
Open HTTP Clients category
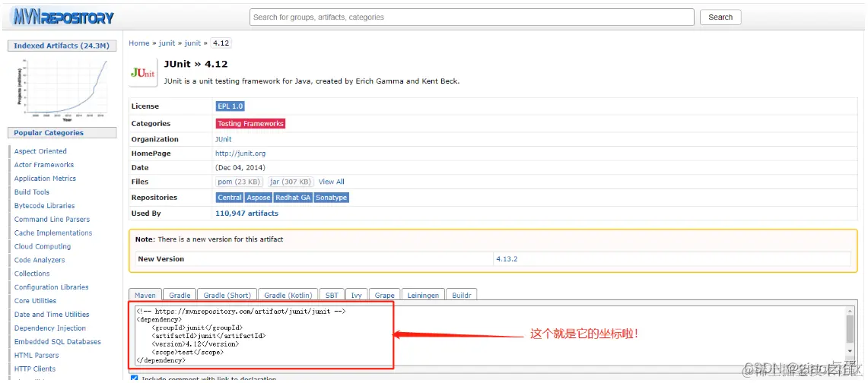pos(35,369)
